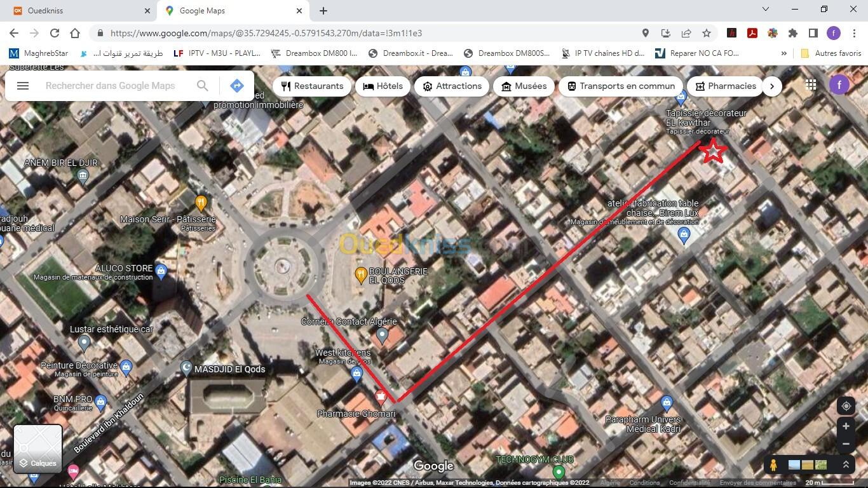Click the location permission icon in address bar
Viewport: 868px width, 488px height.
646,33
